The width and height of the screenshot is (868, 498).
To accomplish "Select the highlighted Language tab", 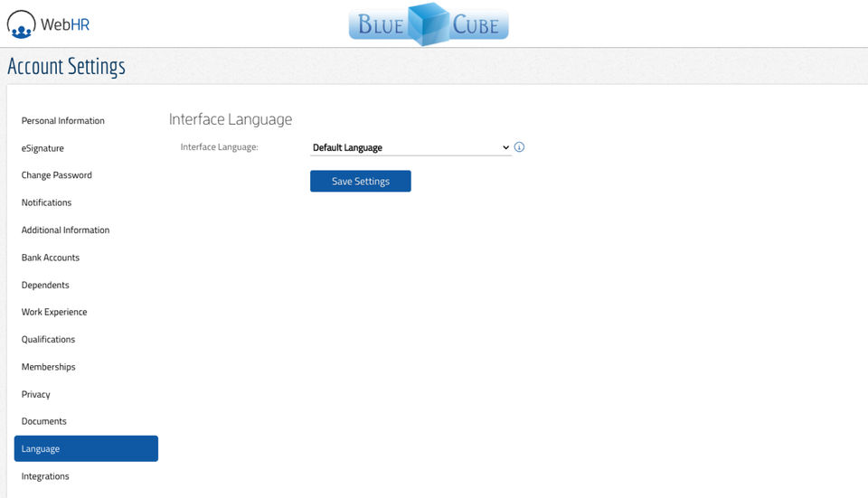I will pos(87,449).
